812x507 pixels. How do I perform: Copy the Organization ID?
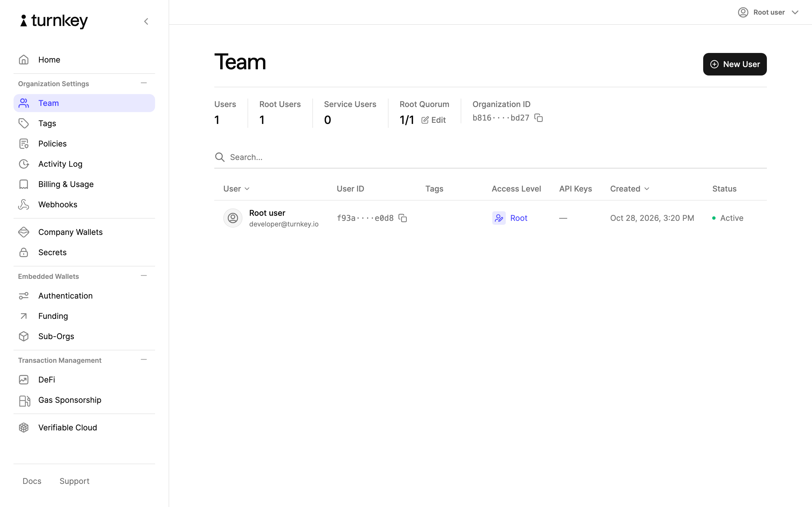point(539,118)
